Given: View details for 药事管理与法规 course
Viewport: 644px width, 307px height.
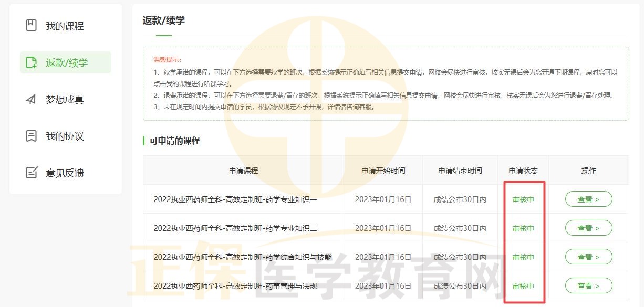Looking at the screenshot, I should [588, 286].
